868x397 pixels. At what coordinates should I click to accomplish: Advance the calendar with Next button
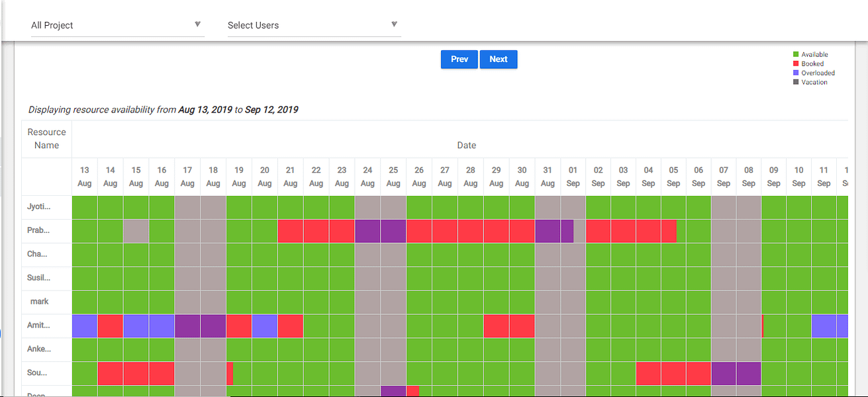(x=499, y=60)
